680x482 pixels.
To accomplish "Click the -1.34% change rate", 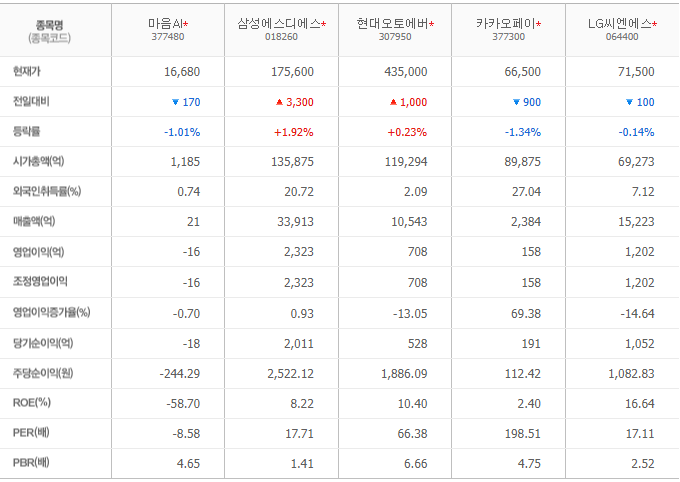I will pyautogui.click(x=523, y=132).
